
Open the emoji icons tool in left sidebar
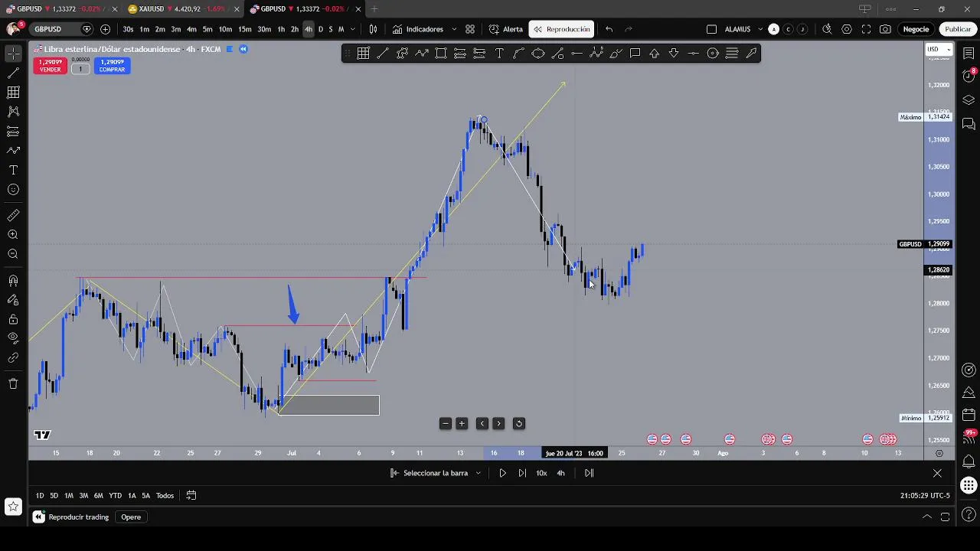tap(13, 189)
